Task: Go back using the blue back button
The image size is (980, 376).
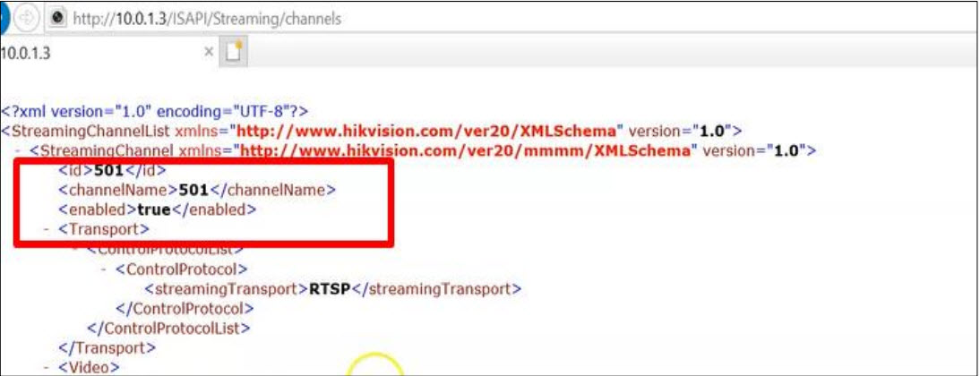Action: point(4,19)
